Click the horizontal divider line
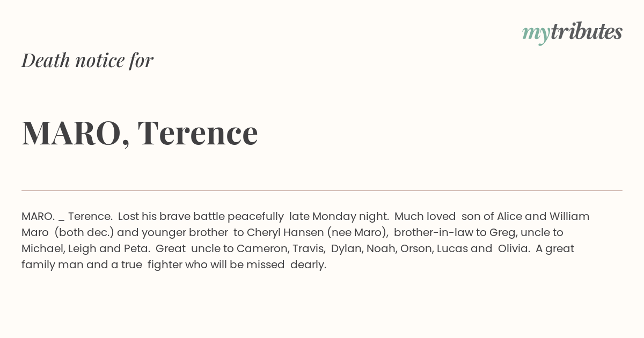Viewport: 644px width, 338px height. click(322, 190)
